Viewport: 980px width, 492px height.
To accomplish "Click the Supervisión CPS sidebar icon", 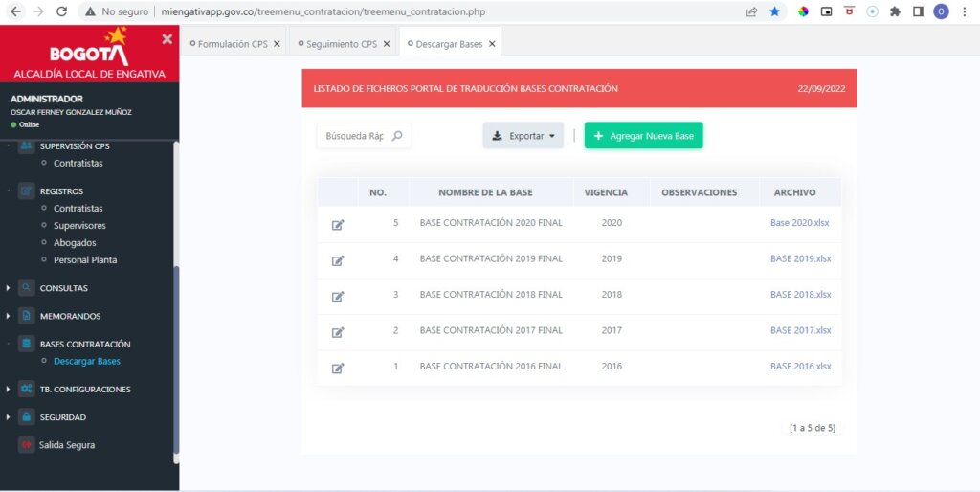I will tap(26, 146).
